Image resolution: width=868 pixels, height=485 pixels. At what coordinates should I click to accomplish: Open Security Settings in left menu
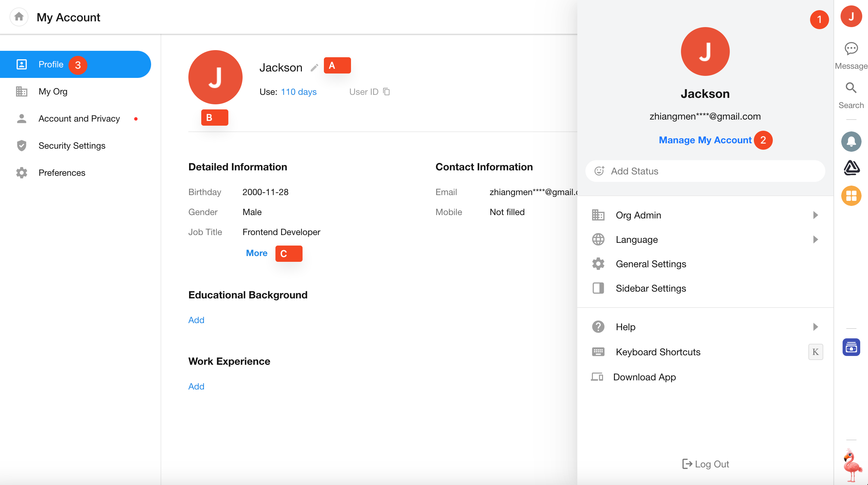pyautogui.click(x=72, y=146)
